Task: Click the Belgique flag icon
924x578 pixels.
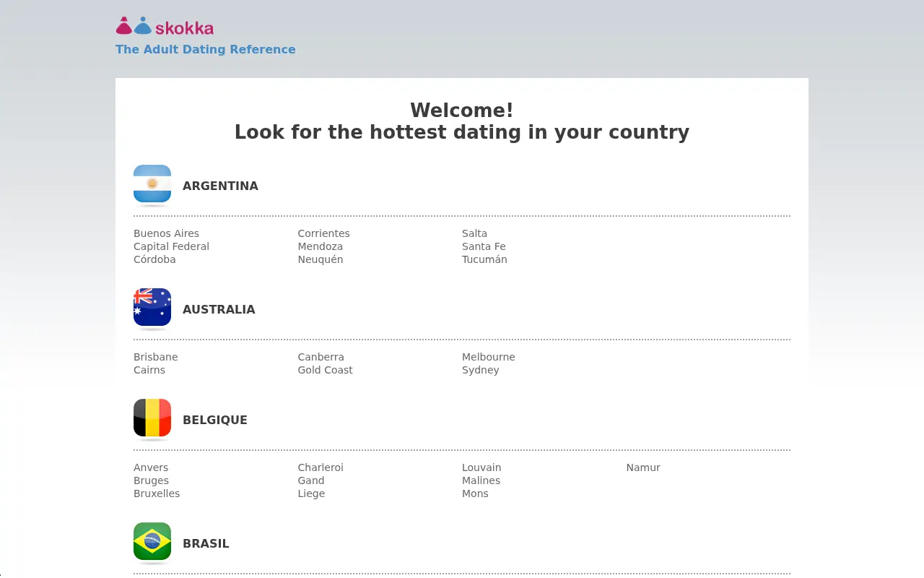Action: (x=152, y=418)
